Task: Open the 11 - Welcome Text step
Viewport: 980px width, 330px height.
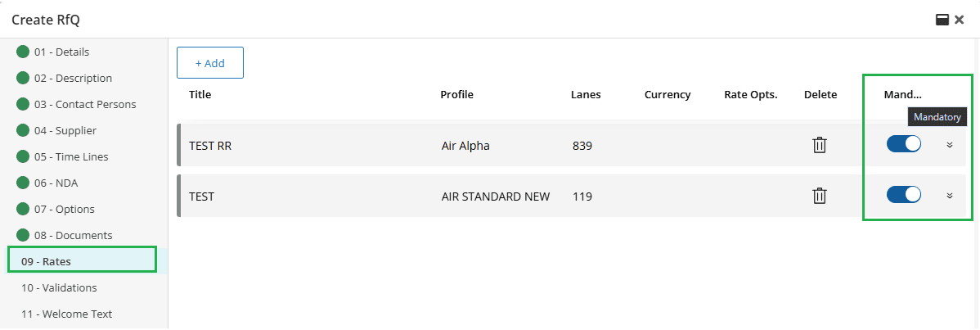Action: 67,314
